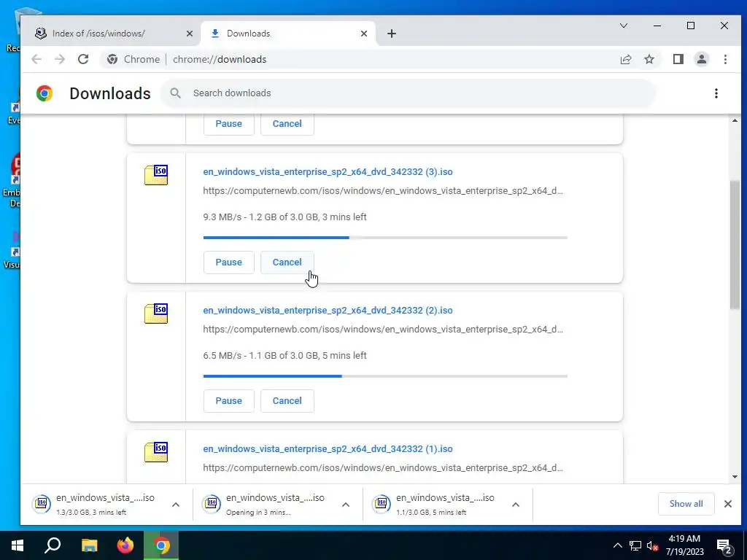Click the progress bar of (2).iso download
Image resolution: width=747 pixels, height=560 pixels.
click(x=385, y=376)
